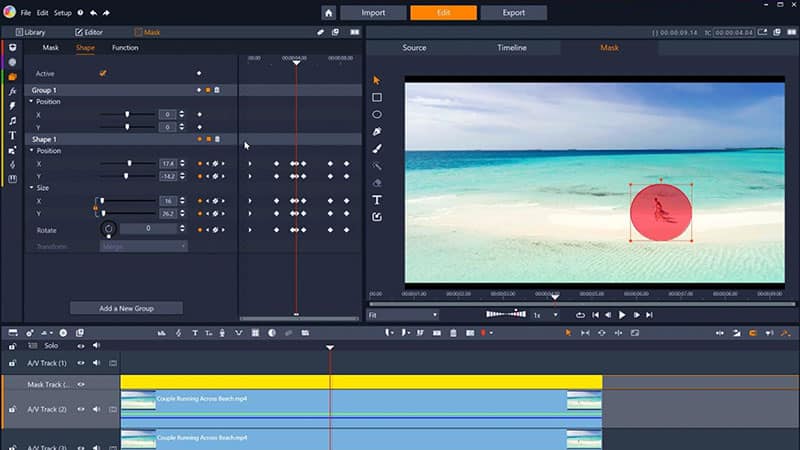800x450 pixels.
Task: Select the ellipse shape tool
Action: (x=377, y=114)
